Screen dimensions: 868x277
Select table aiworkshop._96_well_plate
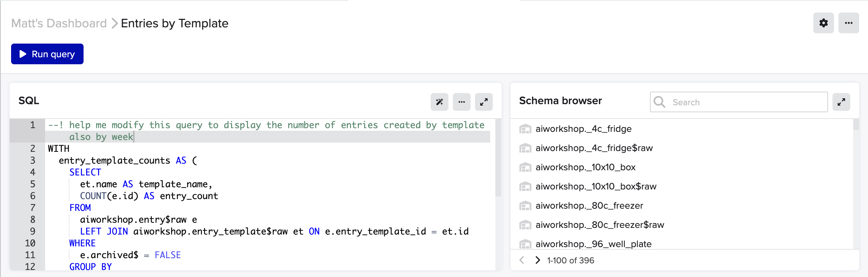pyautogui.click(x=593, y=244)
